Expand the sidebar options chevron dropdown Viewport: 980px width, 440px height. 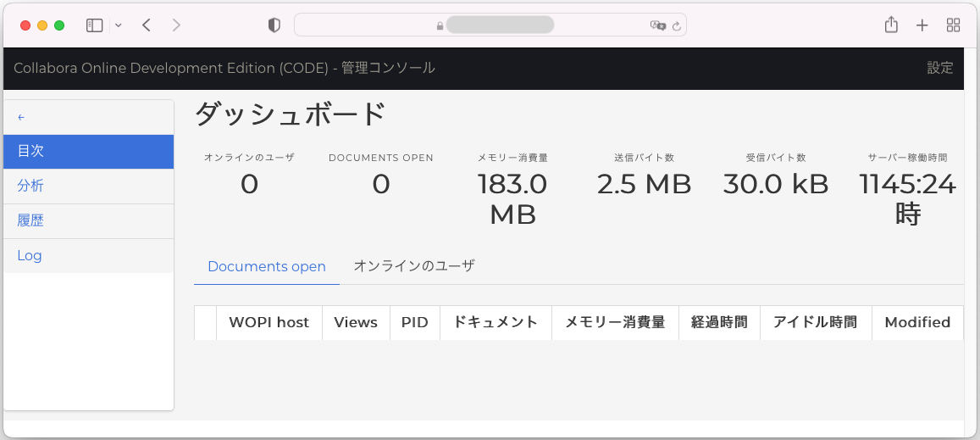pos(119,25)
